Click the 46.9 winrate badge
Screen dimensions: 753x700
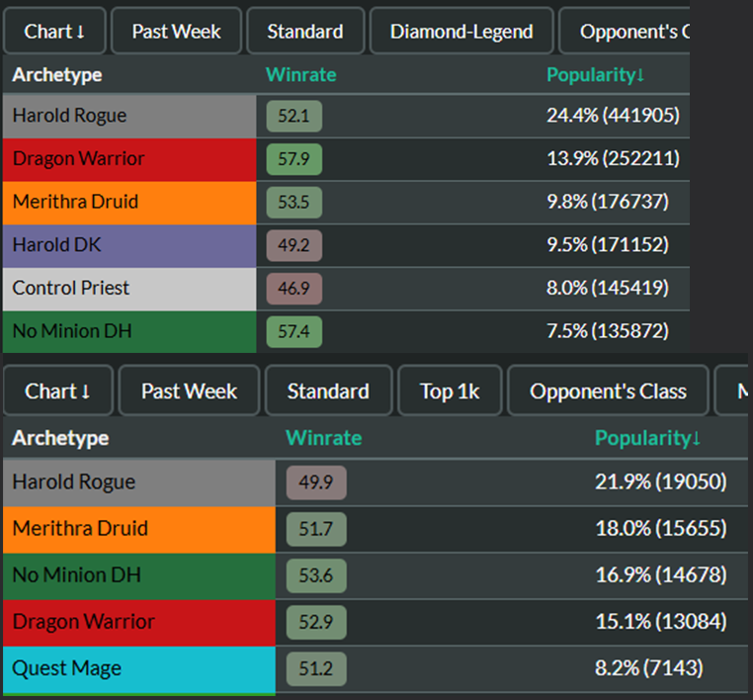[x=293, y=289]
